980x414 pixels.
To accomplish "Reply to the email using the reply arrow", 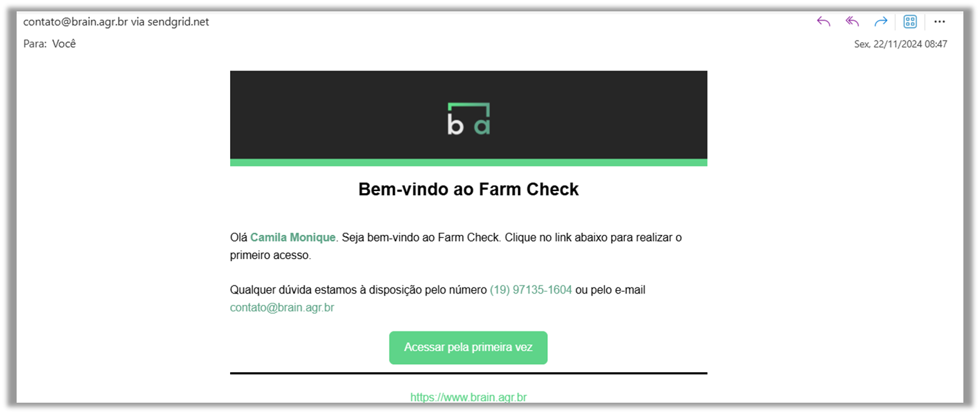I will click(x=824, y=21).
